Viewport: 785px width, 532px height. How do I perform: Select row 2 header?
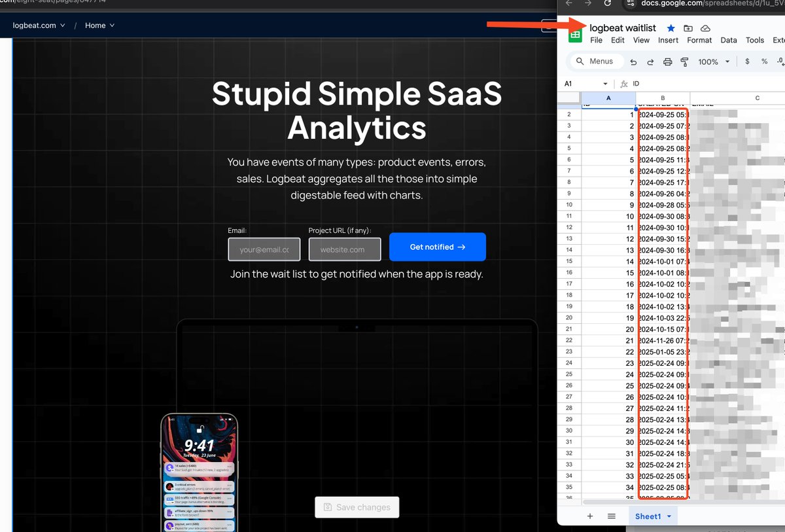coord(569,115)
